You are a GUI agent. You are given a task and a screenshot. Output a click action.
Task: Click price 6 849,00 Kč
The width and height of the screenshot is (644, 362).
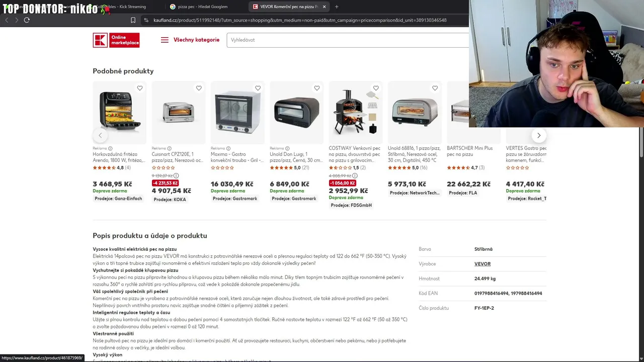(289, 184)
